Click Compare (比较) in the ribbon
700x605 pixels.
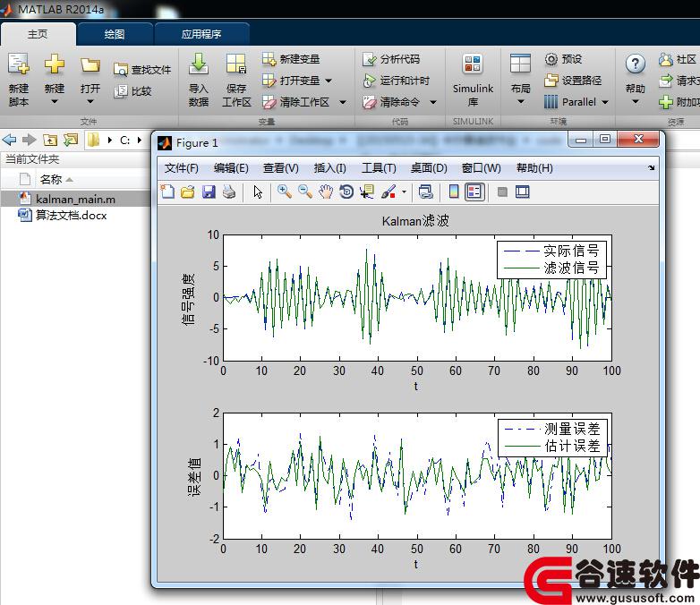pos(133,91)
